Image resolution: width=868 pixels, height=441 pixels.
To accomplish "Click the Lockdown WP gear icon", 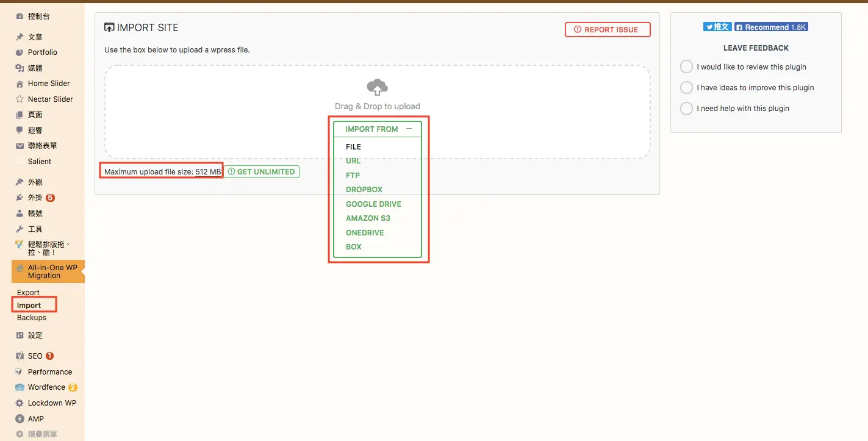I will [20, 403].
